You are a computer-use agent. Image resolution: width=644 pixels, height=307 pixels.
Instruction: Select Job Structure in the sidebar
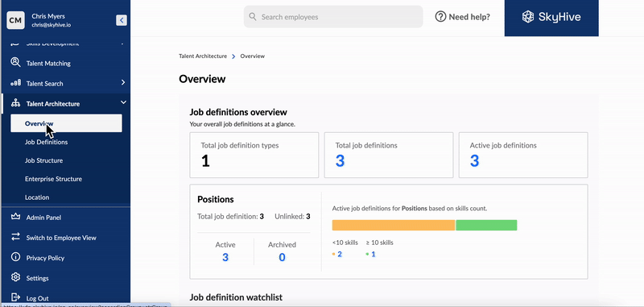pos(44,160)
